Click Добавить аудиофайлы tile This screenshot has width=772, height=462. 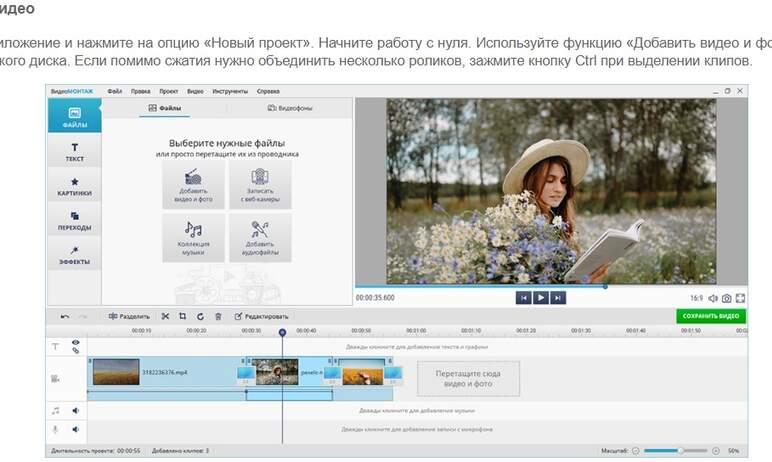pos(260,238)
